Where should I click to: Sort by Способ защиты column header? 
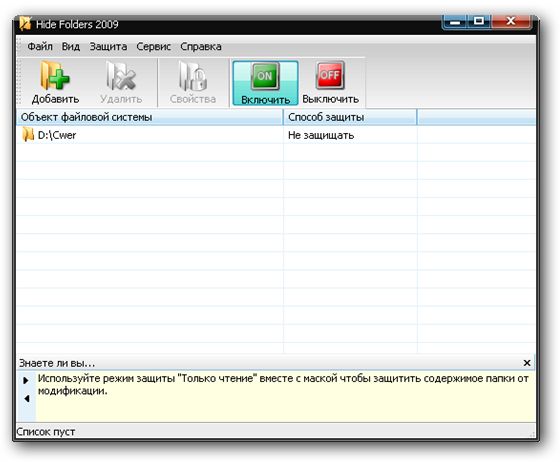(350, 117)
